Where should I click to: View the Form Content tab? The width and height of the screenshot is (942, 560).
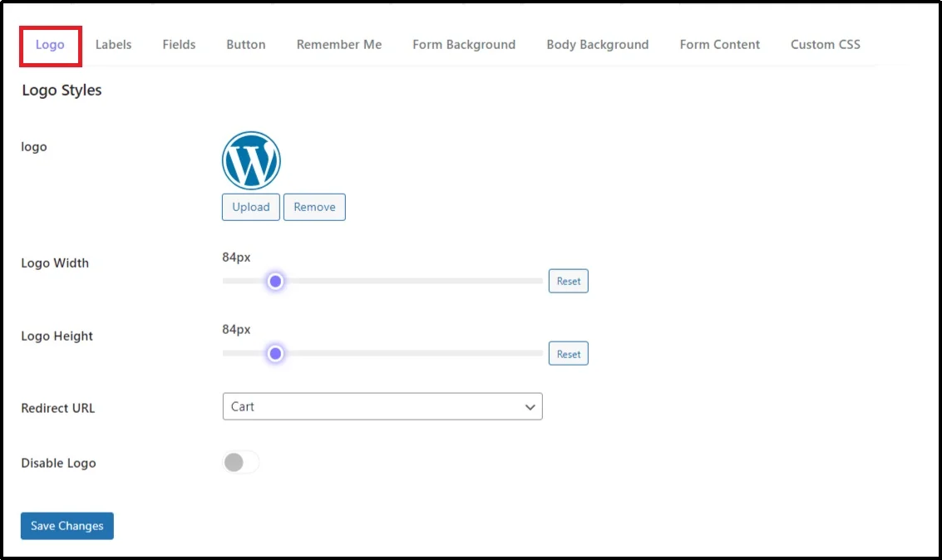tap(719, 45)
